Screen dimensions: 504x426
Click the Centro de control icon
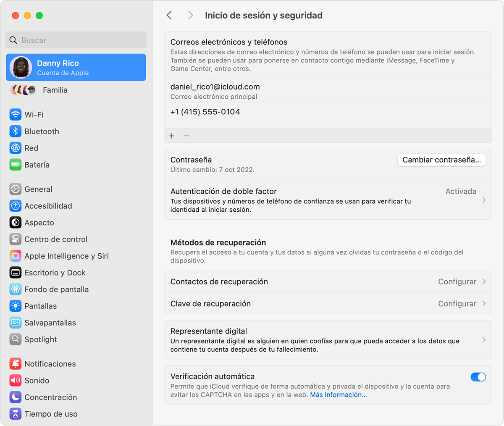(16, 239)
